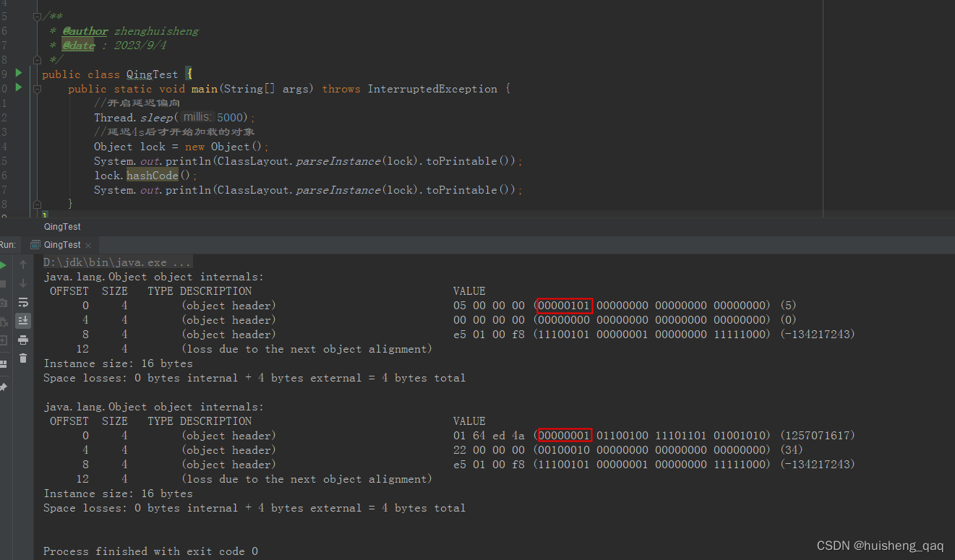Click the comment starting '//延迟4s后'
Image resolution: width=955 pixels, height=560 pixels.
pyautogui.click(x=174, y=132)
